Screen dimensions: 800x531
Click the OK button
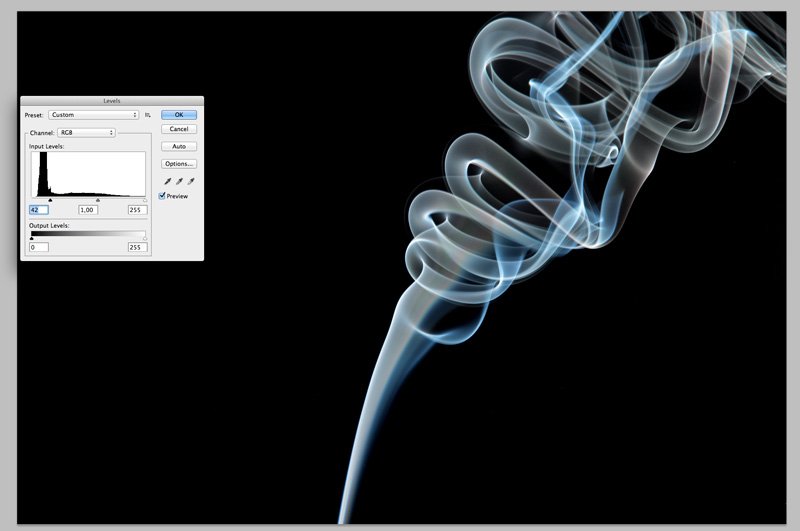[x=179, y=115]
